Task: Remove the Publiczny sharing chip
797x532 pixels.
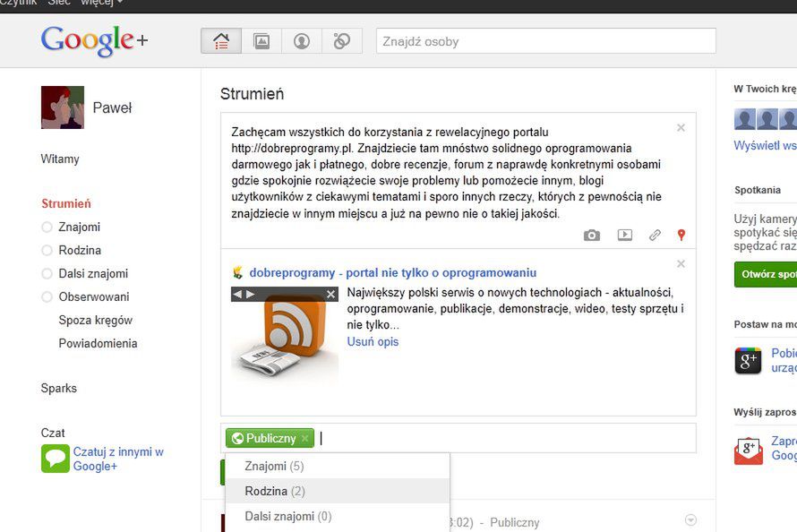Action: (304, 438)
